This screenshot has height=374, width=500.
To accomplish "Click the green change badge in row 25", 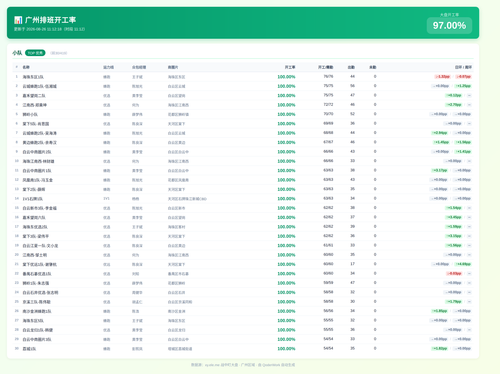I will (454, 302).
